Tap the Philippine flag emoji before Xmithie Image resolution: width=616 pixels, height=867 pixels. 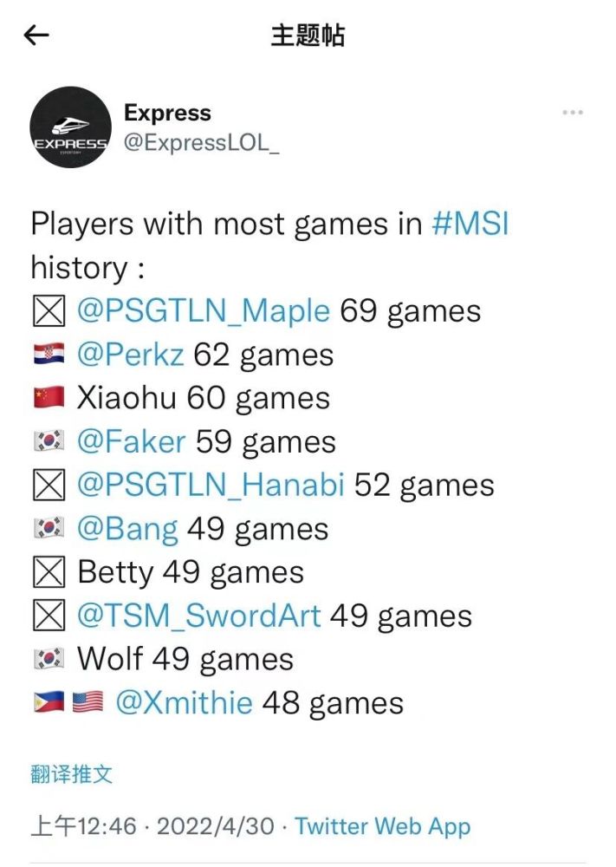[49, 703]
